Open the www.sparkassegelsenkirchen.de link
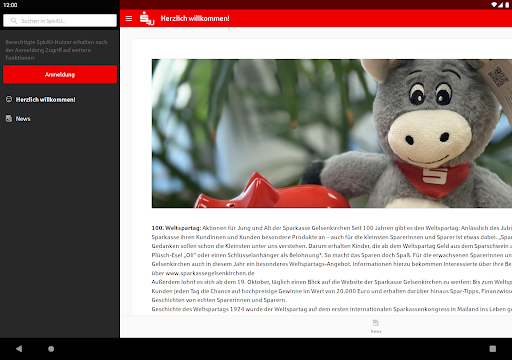 210,273
